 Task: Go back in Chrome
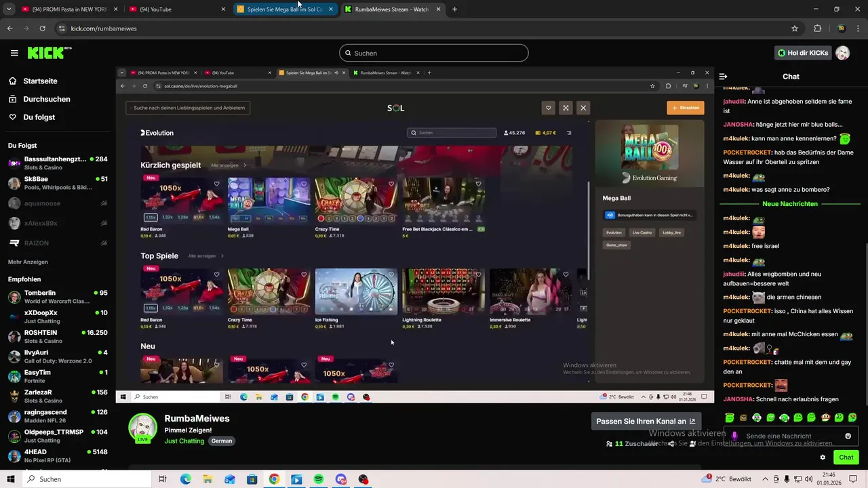pyautogui.click(x=9, y=28)
